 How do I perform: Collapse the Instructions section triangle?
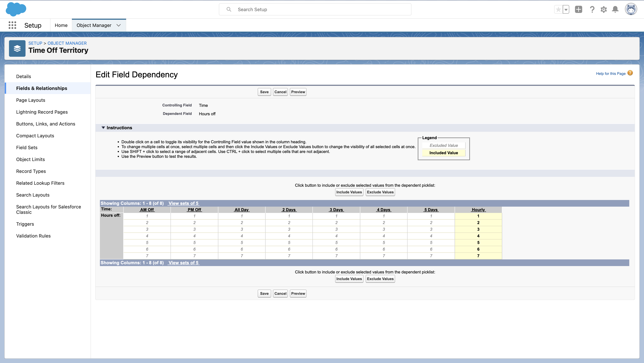click(x=103, y=128)
